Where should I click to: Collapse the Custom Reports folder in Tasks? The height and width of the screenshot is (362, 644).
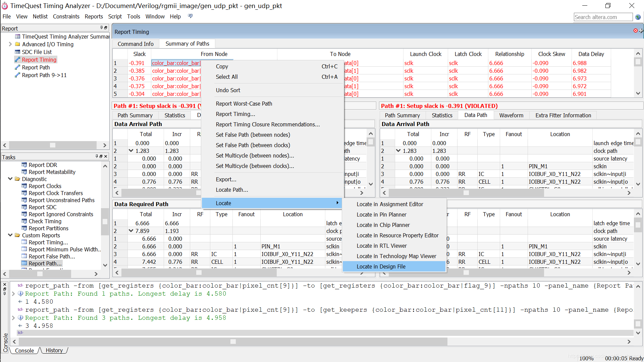coord(10,235)
